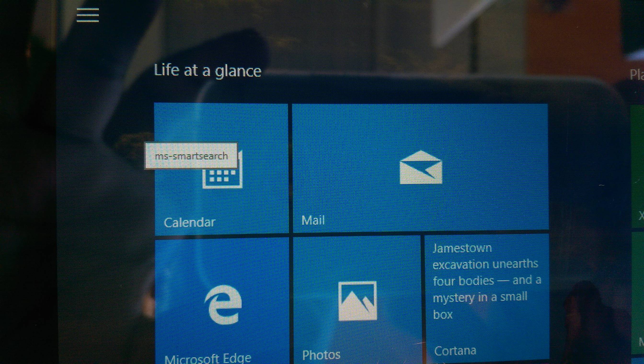Click the Photos mountain picture icon

pyautogui.click(x=357, y=301)
